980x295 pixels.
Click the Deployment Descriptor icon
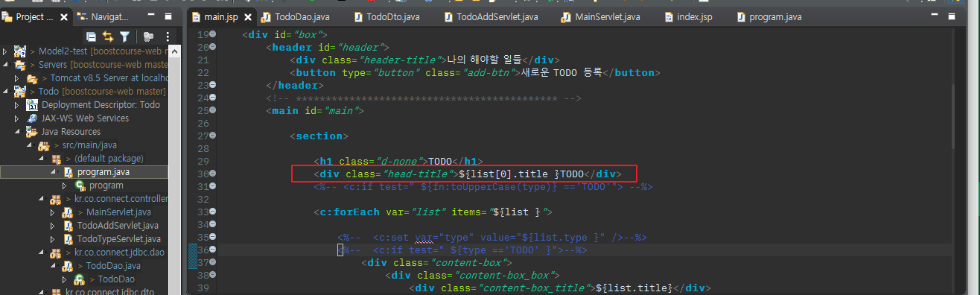tap(32, 105)
